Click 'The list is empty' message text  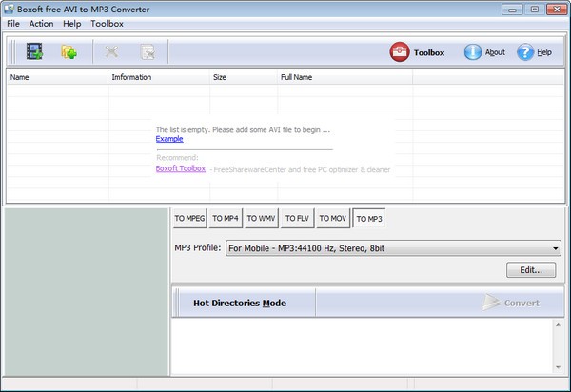point(243,130)
